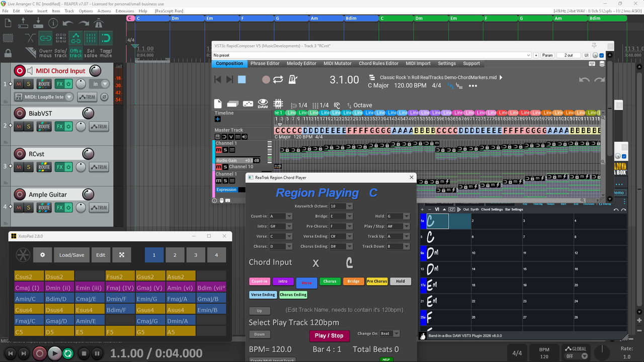Toggle FX bypass on BiabVST track

pyautogui.click(x=69, y=127)
